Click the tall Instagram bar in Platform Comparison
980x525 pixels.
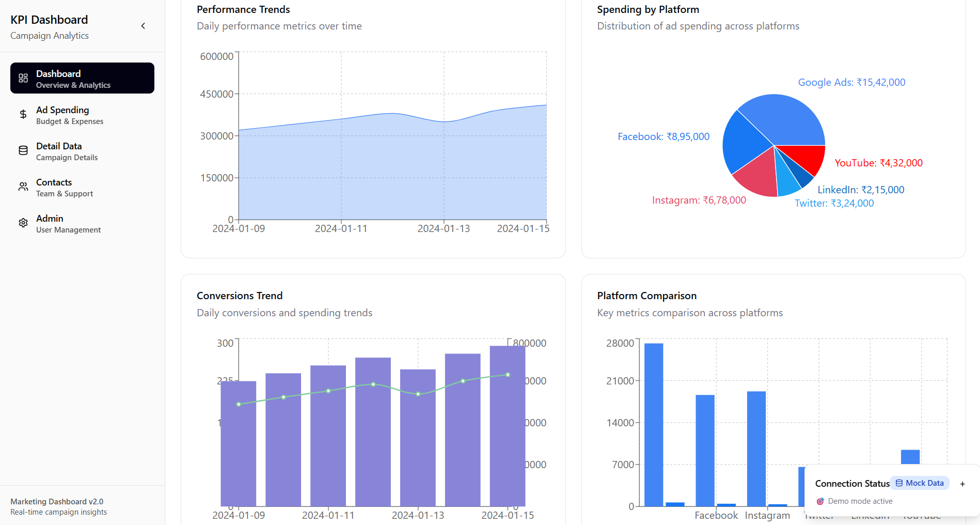click(756, 449)
